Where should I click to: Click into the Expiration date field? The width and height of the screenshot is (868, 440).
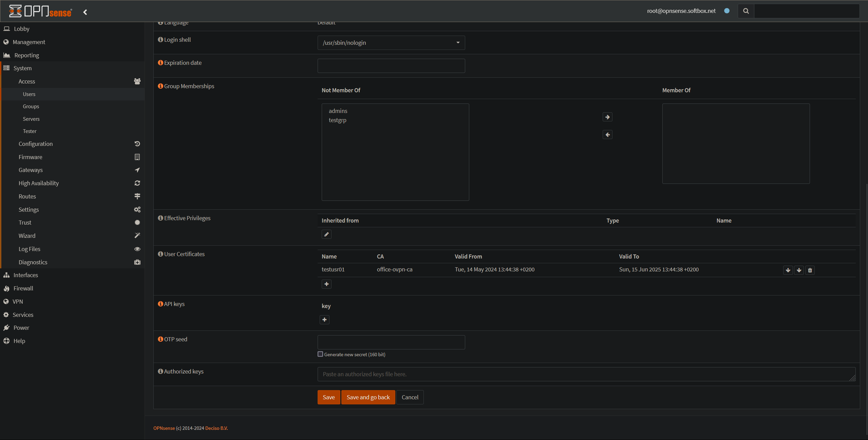(x=391, y=66)
